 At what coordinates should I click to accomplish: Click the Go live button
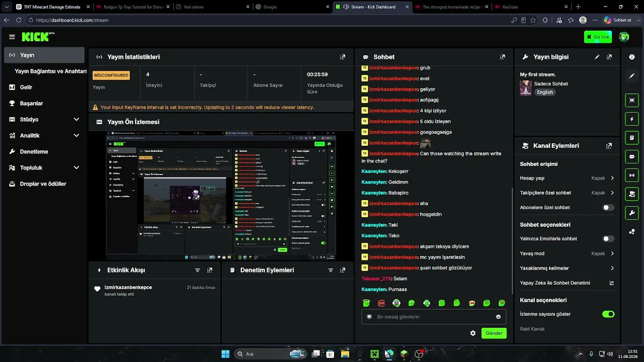coord(598,37)
